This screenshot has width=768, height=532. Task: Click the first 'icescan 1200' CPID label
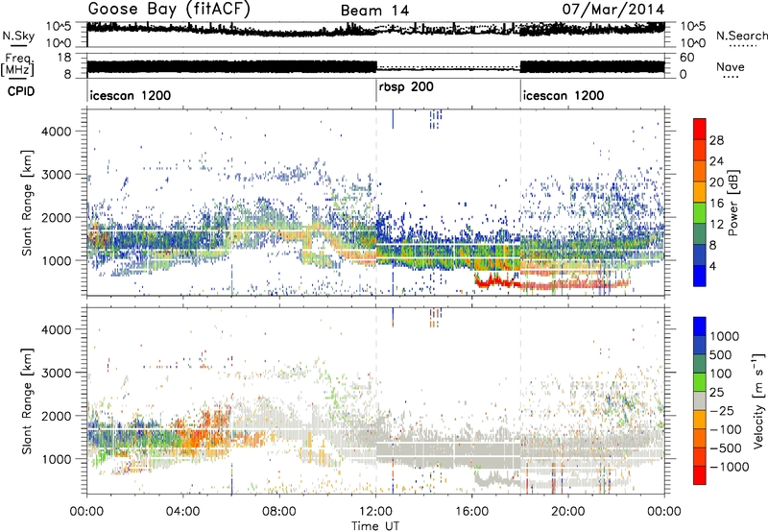point(131,95)
